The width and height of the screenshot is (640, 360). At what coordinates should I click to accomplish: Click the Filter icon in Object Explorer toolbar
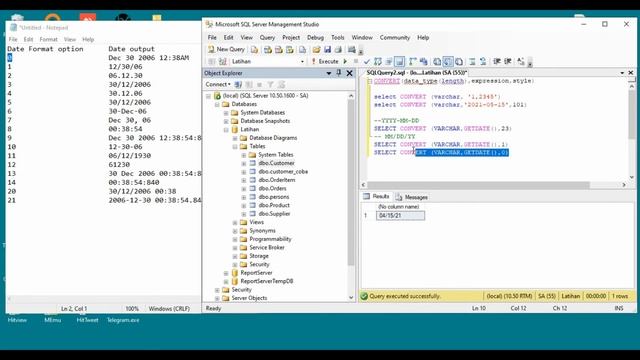270,84
